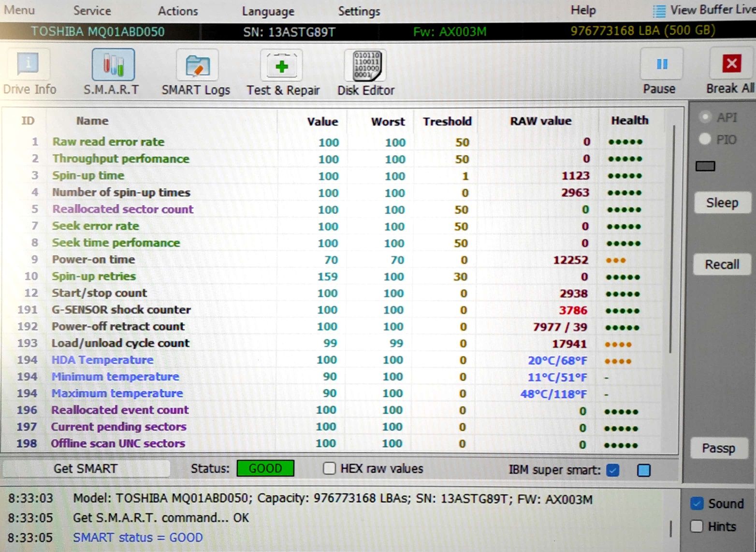Image resolution: width=756 pixels, height=552 pixels.
Task: Select the Minimum temperature row
Action: pos(334,377)
